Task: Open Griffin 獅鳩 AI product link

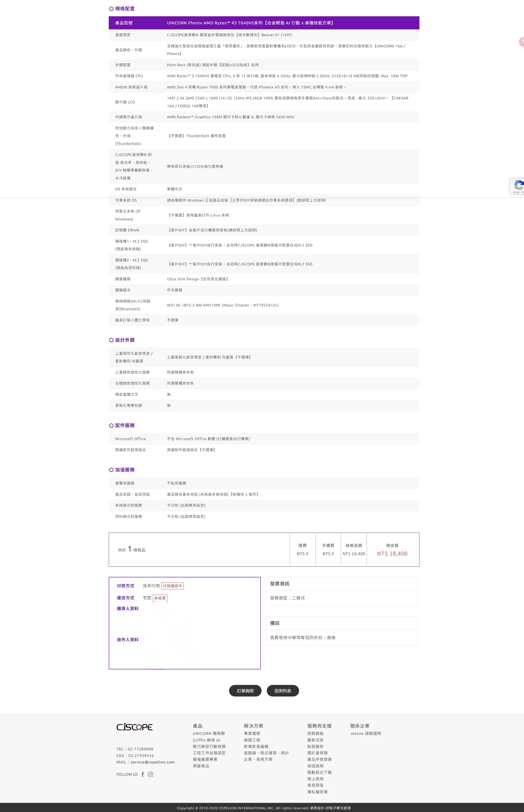Action: coord(206,740)
